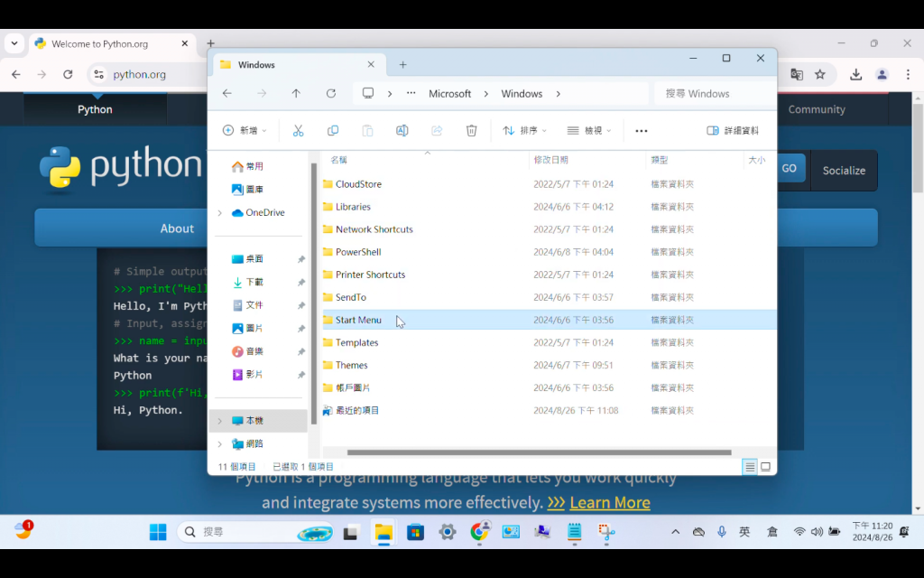Expand the OneDrive tree node
Viewport: 924px width, 578px height.
coord(220,212)
